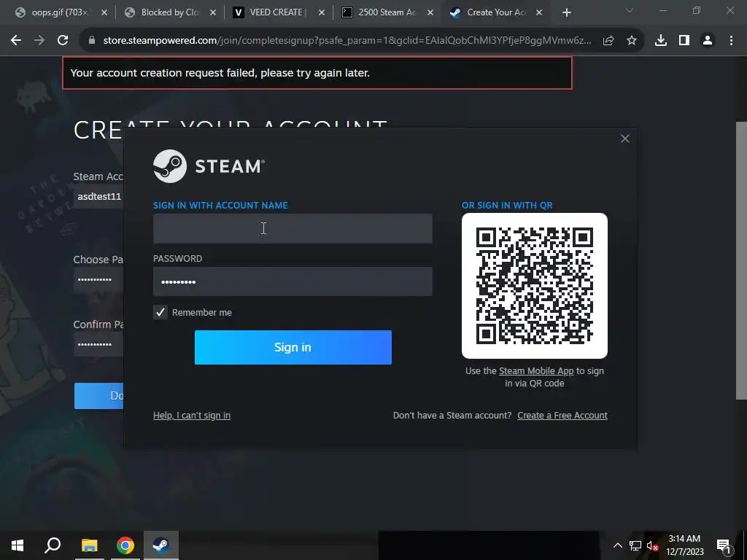This screenshot has height=560, width=747.
Task: Go back with the browser back arrow
Action: 16,41
